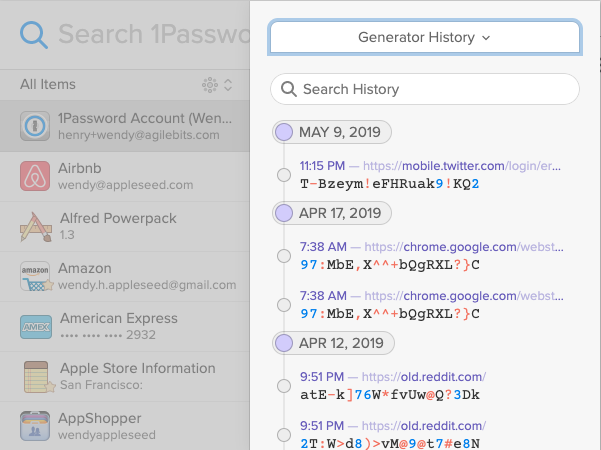The image size is (601, 450).
Task: Click the 1Password Account keyhole icon
Action: [x=35, y=126]
